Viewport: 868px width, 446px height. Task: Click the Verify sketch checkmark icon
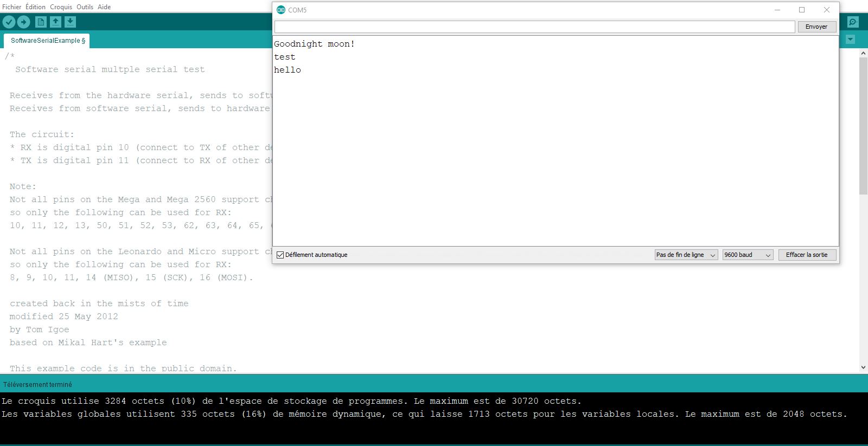9,22
